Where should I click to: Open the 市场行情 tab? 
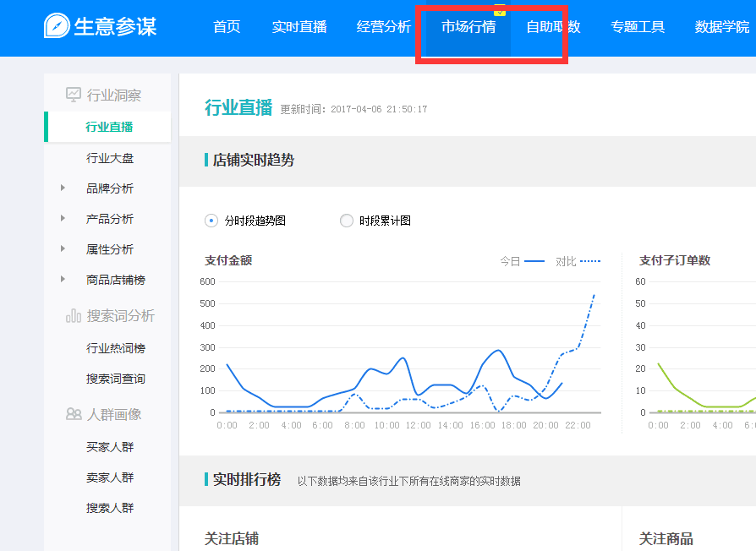click(x=468, y=27)
